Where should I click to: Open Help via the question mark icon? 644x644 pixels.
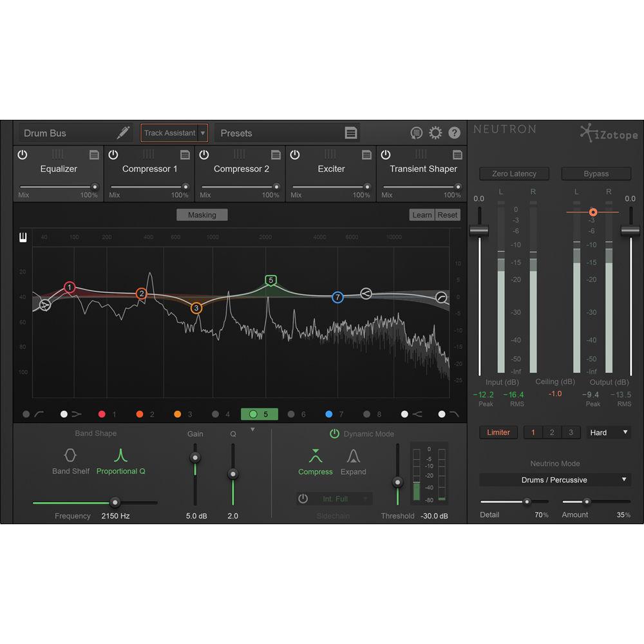(454, 133)
